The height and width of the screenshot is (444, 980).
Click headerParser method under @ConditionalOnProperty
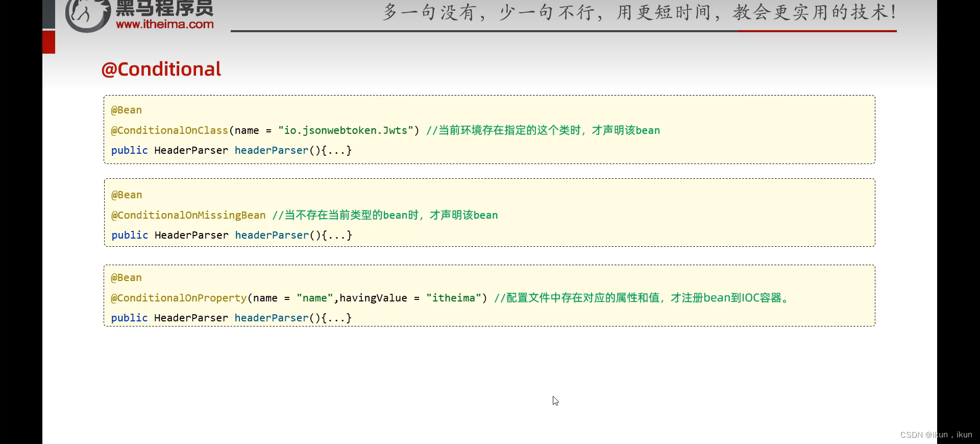pyautogui.click(x=272, y=318)
